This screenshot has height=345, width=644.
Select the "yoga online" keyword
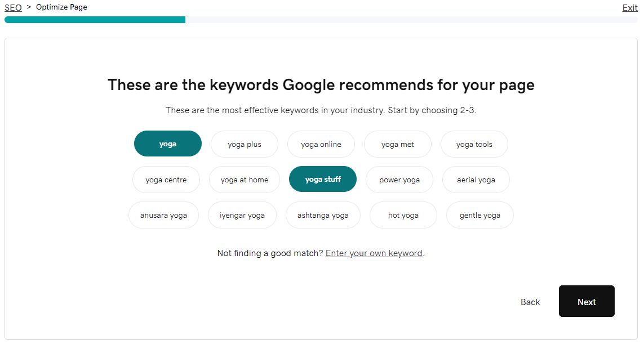321,144
